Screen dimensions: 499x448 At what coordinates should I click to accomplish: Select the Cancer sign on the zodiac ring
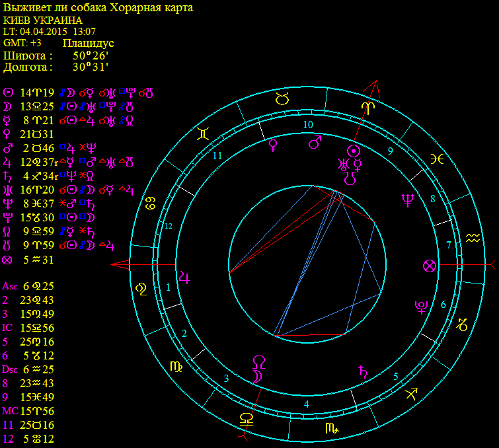(x=150, y=203)
